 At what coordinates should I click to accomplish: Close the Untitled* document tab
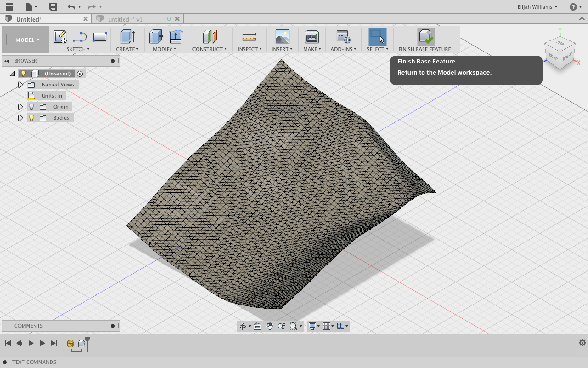tap(85, 19)
